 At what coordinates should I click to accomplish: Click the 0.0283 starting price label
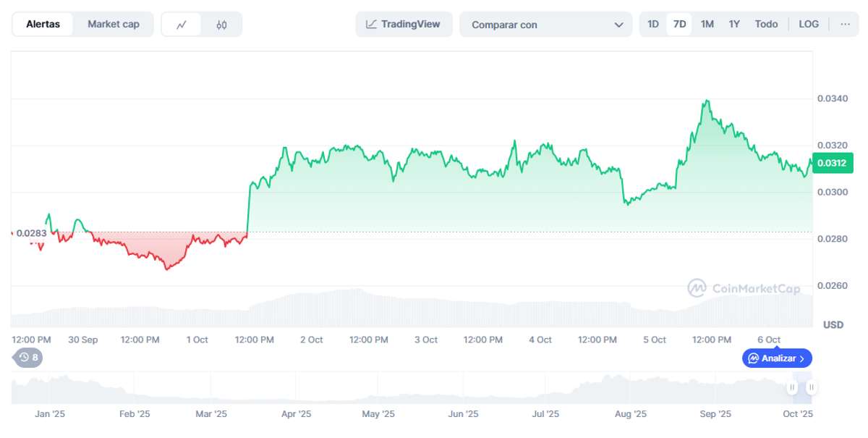(31, 233)
